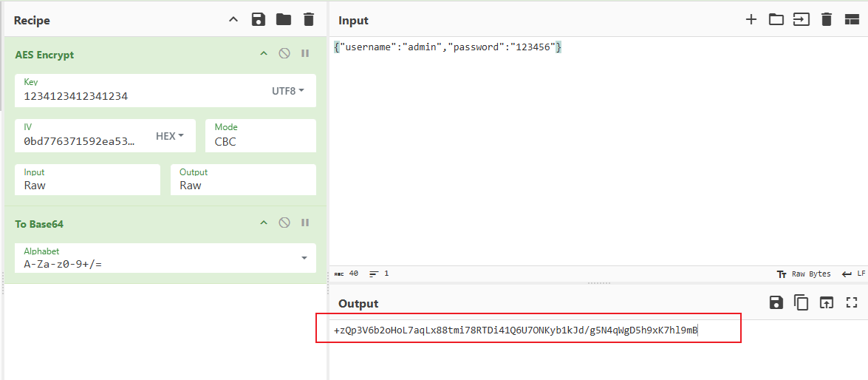Collapse the To Base64 operation

[x=264, y=223]
